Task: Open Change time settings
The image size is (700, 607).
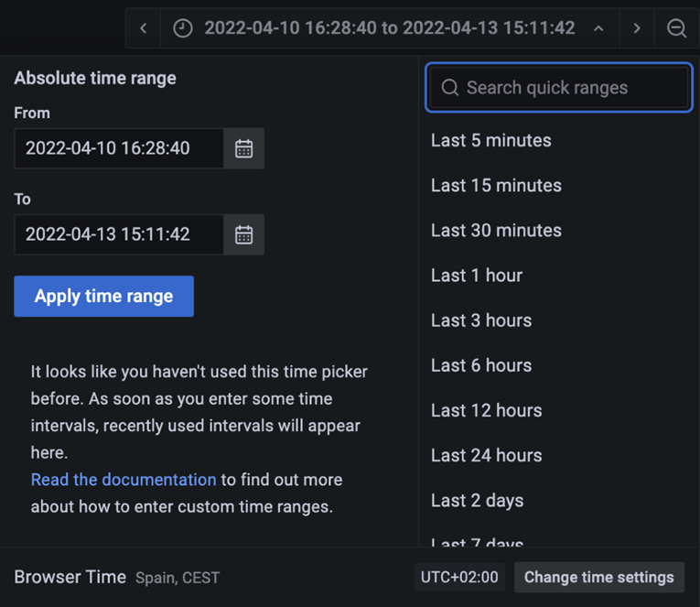Action: 599,577
